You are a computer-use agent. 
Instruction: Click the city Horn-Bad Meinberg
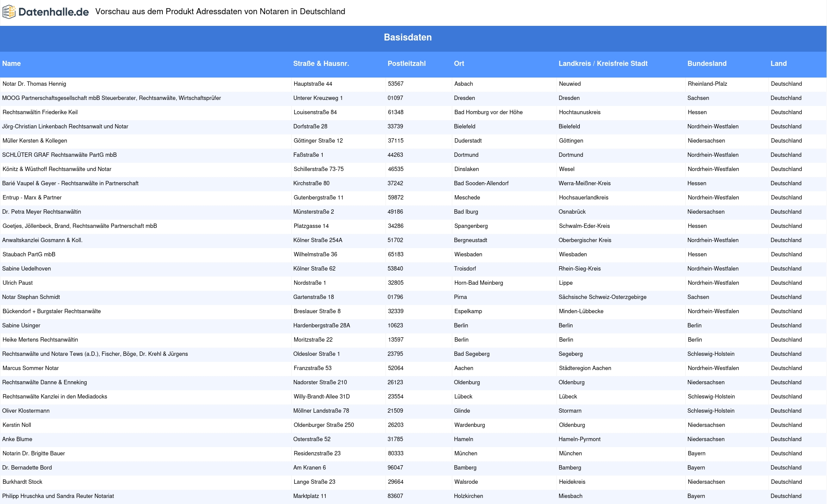point(479,283)
